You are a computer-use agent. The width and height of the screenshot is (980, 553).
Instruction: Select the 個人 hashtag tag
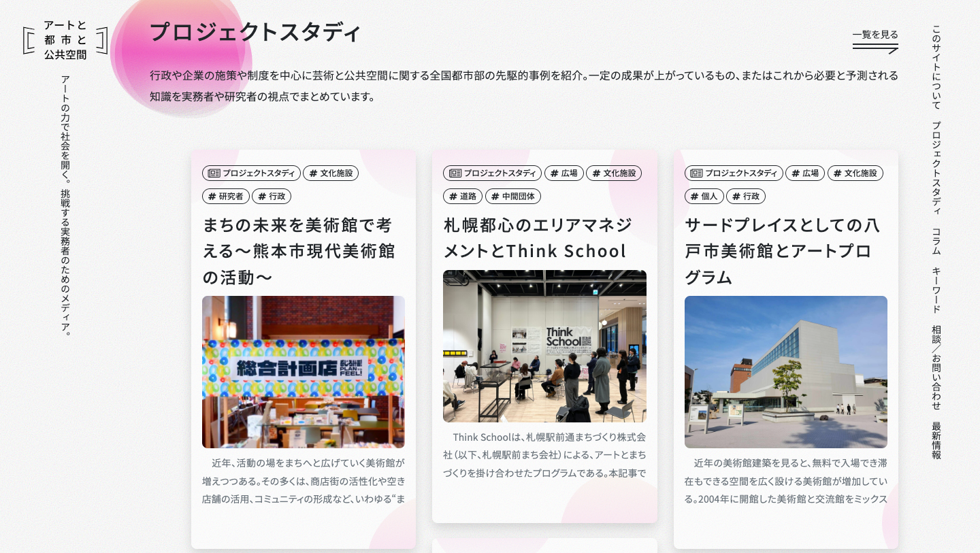click(704, 197)
